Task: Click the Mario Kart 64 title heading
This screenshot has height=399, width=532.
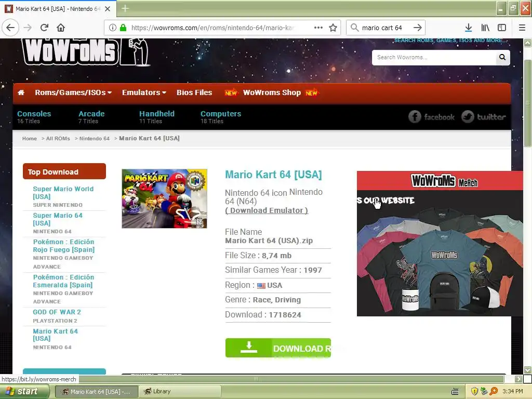Action: tap(273, 175)
